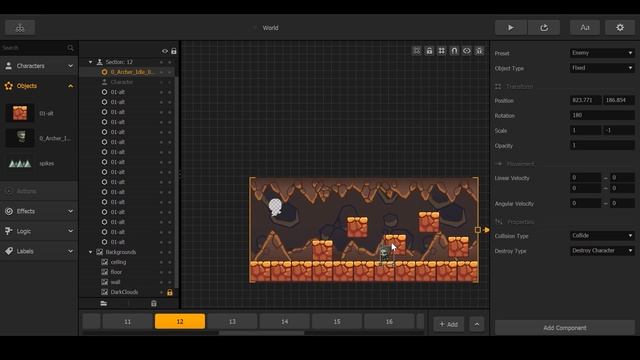The height and width of the screenshot is (360, 640).
Task: Switch to scene tab 13
Action: (232, 322)
